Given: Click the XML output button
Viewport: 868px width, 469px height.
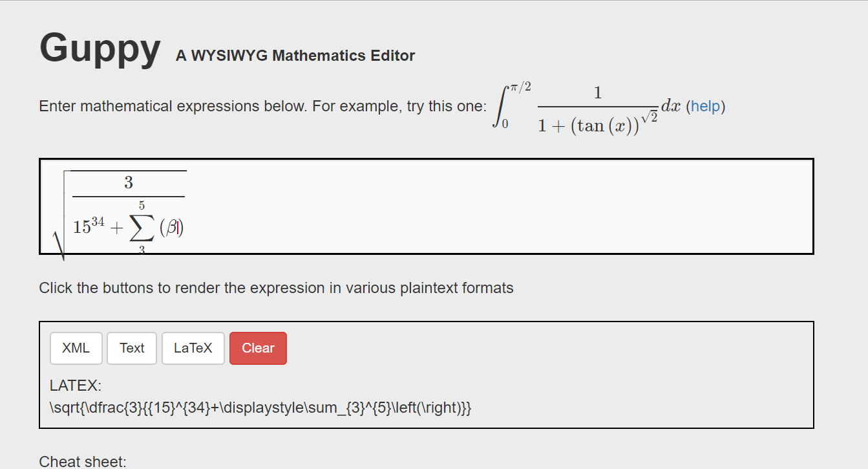Looking at the screenshot, I should click(76, 348).
